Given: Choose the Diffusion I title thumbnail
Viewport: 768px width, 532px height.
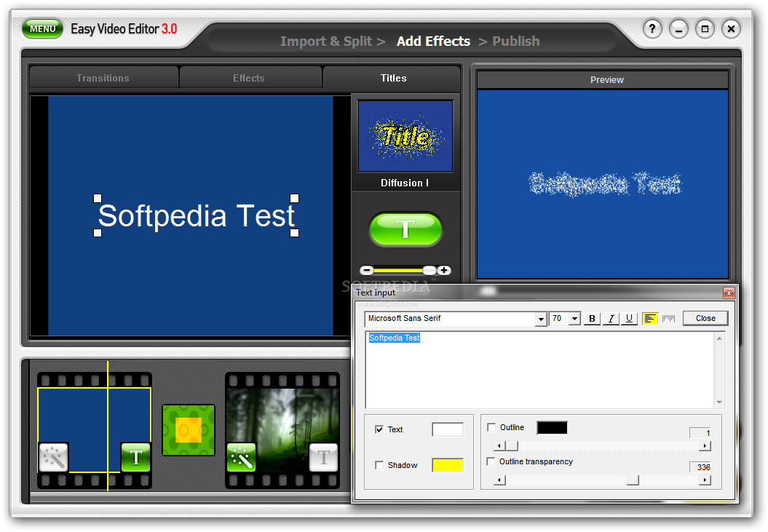Looking at the screenshot, I should click(405, 136).
